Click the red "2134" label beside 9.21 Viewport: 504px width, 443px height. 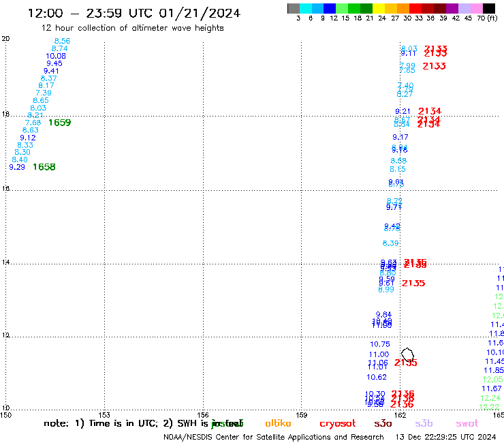(430, 111)
